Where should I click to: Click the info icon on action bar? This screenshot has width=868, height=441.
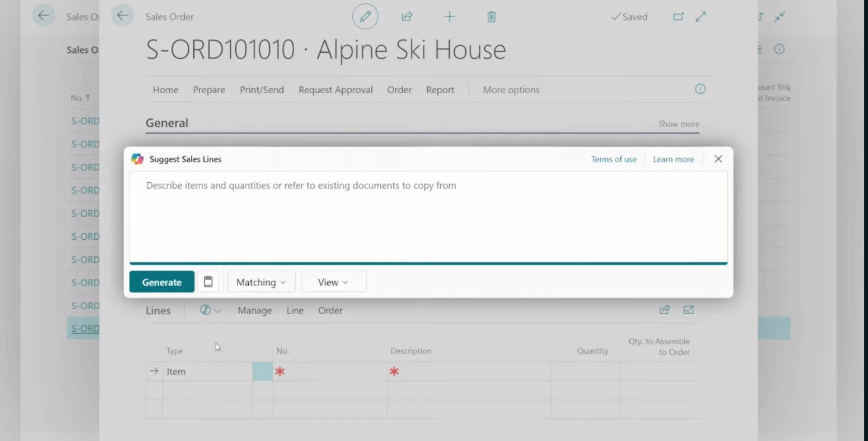click(700, 89)
